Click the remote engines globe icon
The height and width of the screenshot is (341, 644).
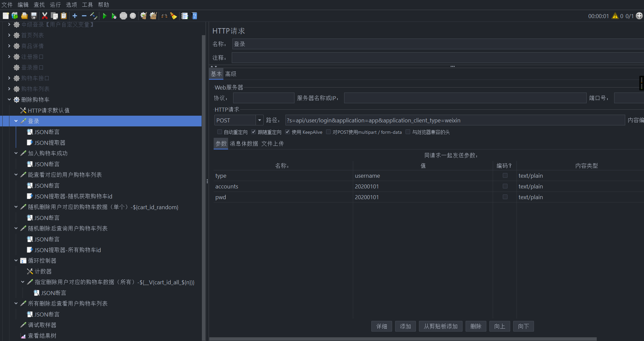click(639, 16)
